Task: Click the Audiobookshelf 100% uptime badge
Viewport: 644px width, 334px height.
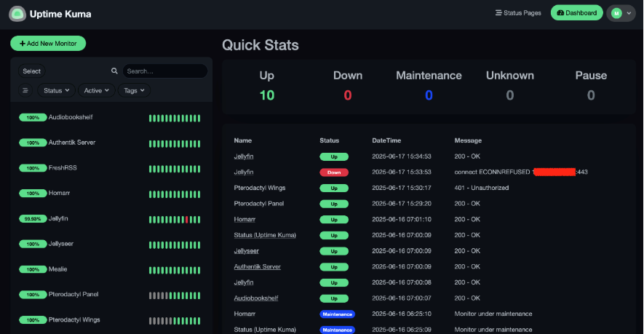Action: tap(33, 117)
